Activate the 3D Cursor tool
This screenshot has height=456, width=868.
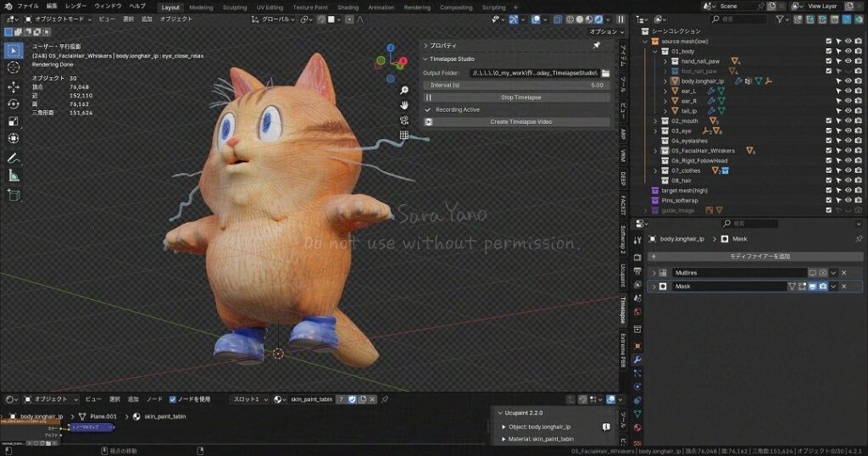[14, 68]
